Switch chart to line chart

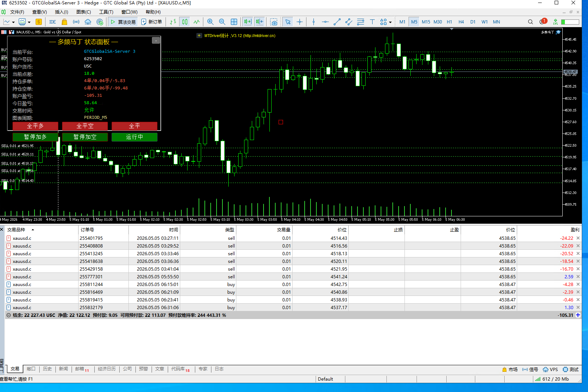[x=196, y=22]
